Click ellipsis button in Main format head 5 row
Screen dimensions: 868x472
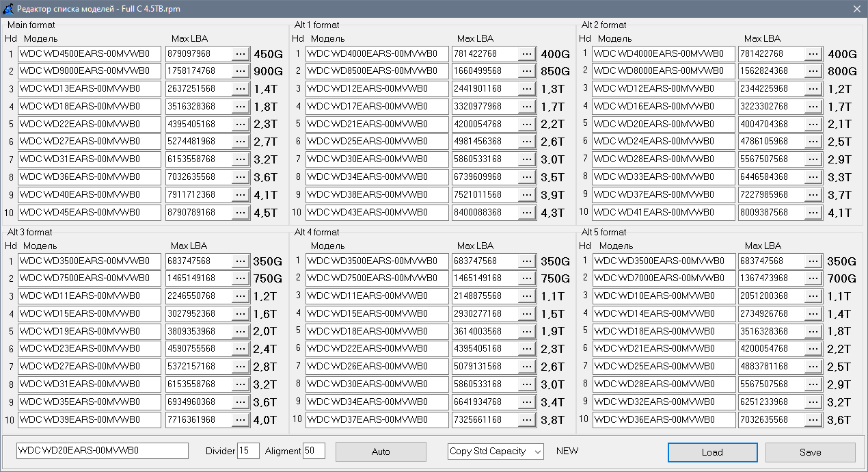click(x=241, y=124)
